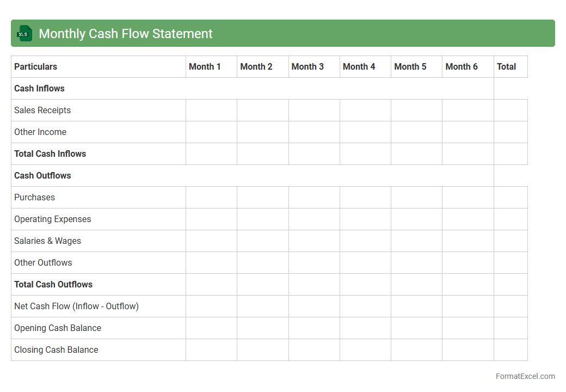Select the Cash Outflows section row
Image resolution: width=566 pixels, height=392 pixels.
point(42,175)
